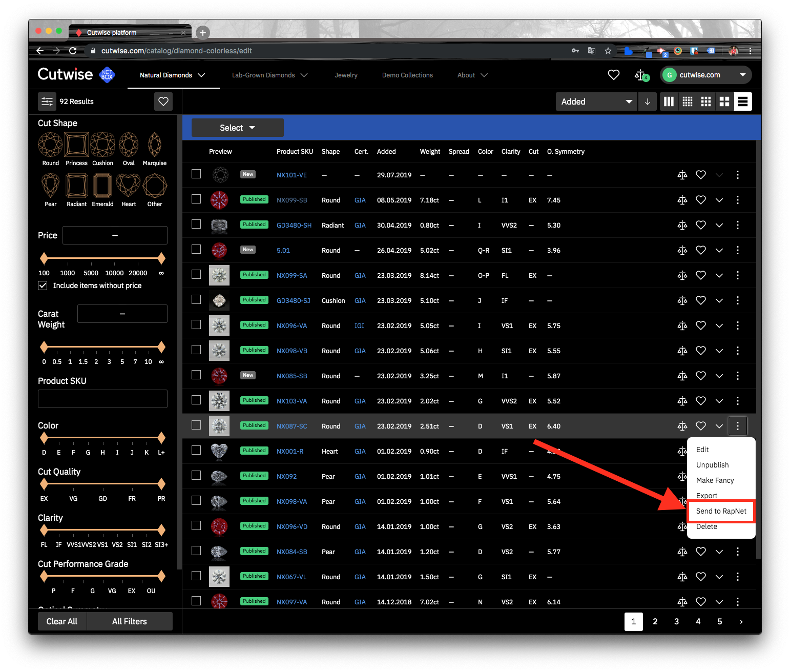Open the wishlist heart in the header
This screenshot has height=672, width=790.
click(x=614, y=75)
